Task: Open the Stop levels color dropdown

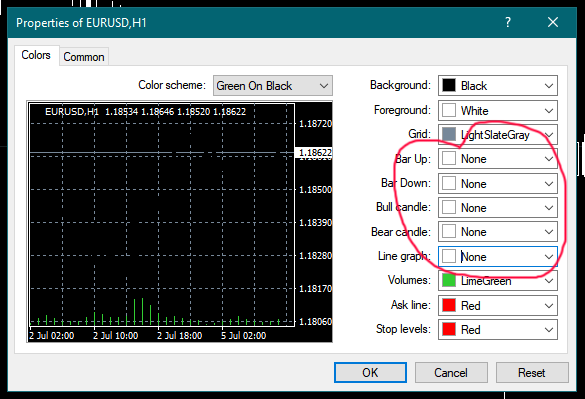Action: 498,330
